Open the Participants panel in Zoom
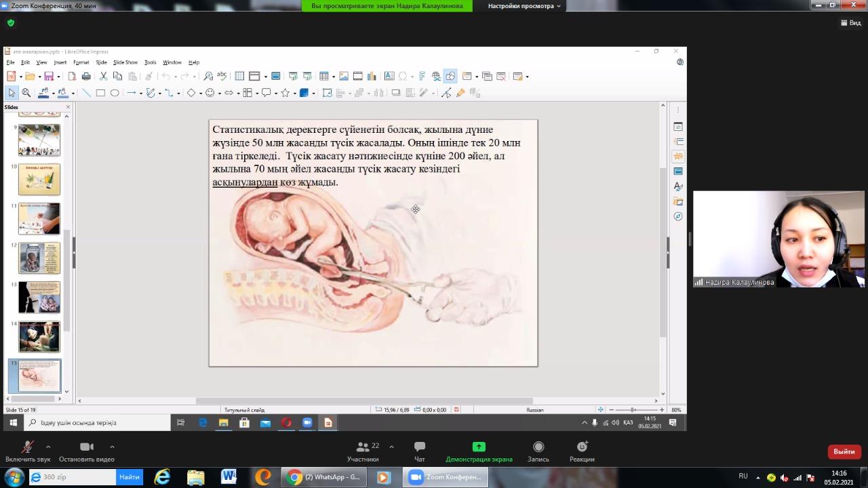The height and width of the screenshot is (488, 868). tap(363, 451)
